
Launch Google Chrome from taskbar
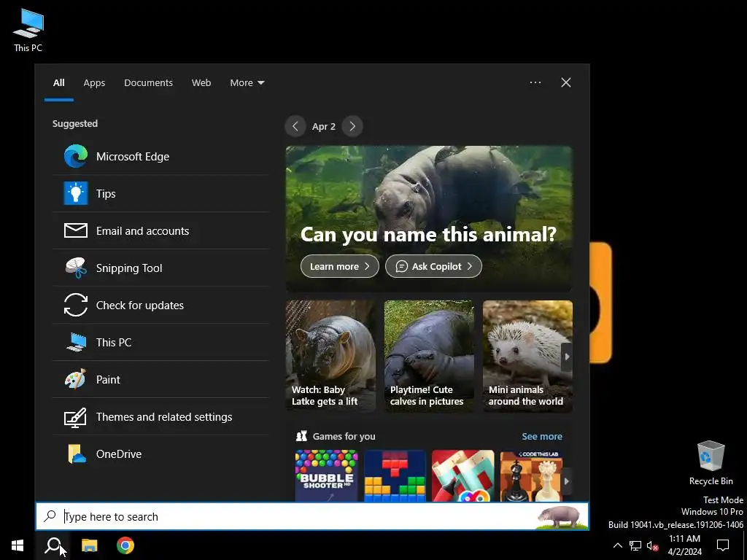pos(125,545)
